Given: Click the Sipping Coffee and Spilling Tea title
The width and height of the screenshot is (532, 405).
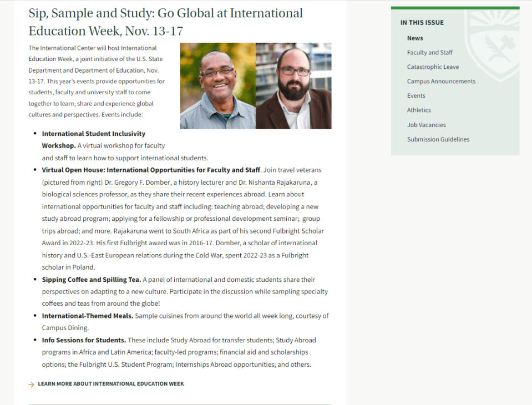Looking at the screenshot, I should 91,280.
